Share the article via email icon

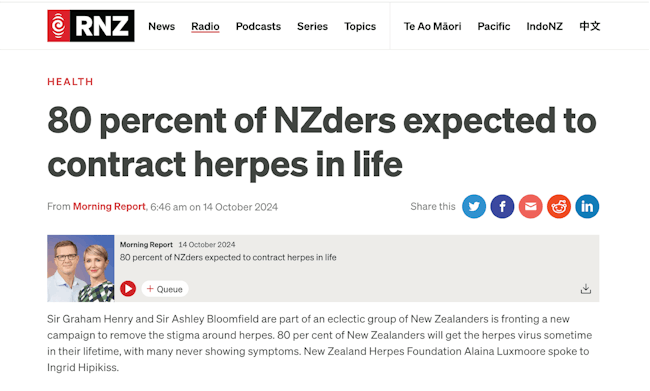(530, 206)
